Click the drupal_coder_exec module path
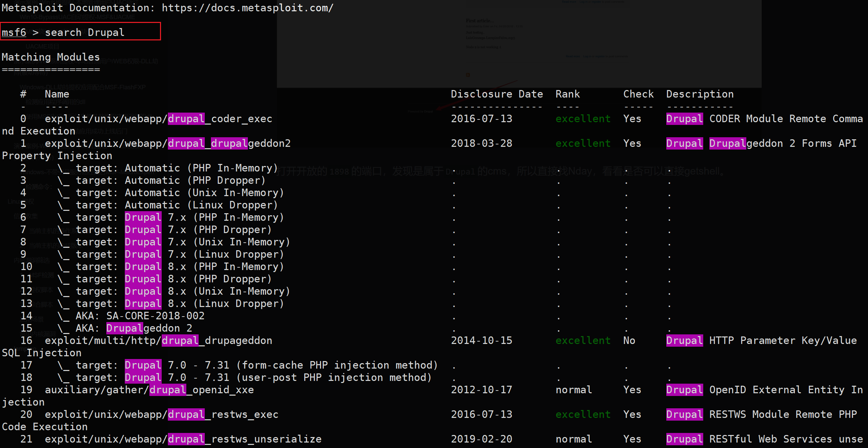 158,119
